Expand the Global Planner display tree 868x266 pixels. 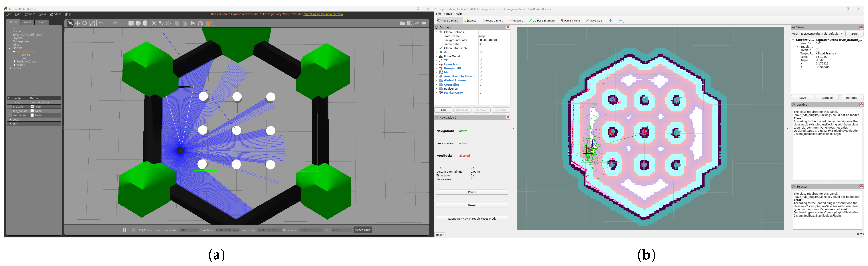point(436,80)
